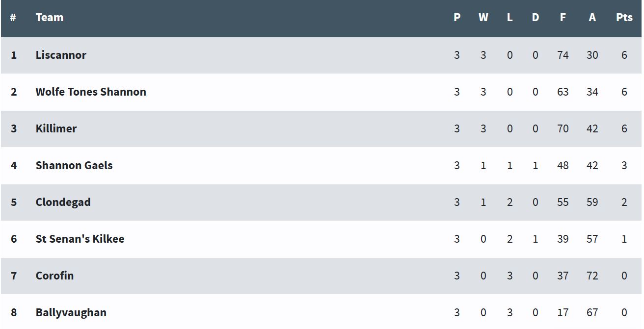Screen dimensions: 644x329
Task: Click the P (played) column header
Action: (457, 18)
